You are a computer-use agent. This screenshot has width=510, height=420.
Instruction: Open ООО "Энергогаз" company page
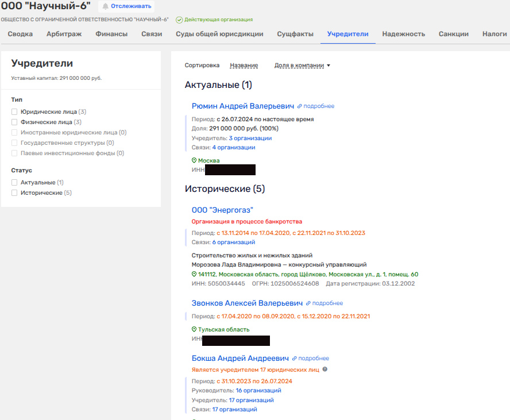pyautogui.click(x=222, y=210)
